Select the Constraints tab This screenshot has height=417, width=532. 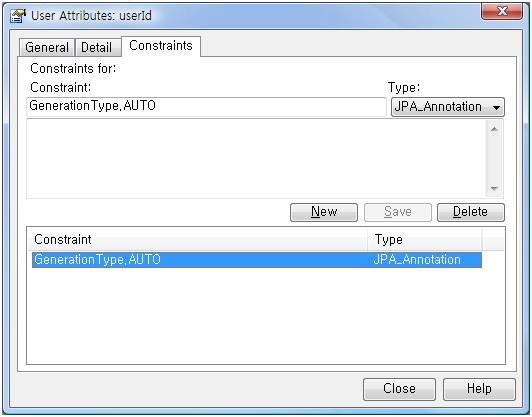tap(161, 46)
